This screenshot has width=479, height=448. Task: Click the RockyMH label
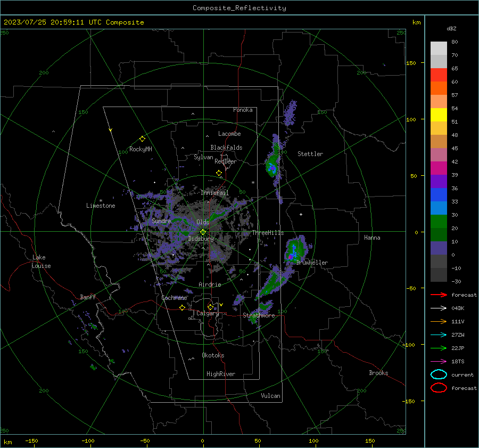(141, 149)
